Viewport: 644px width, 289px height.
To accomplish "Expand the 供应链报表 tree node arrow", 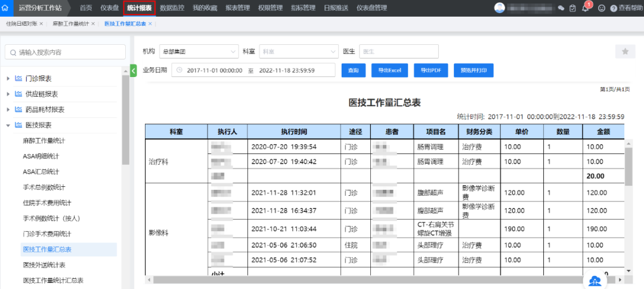I will pos(8,94).
